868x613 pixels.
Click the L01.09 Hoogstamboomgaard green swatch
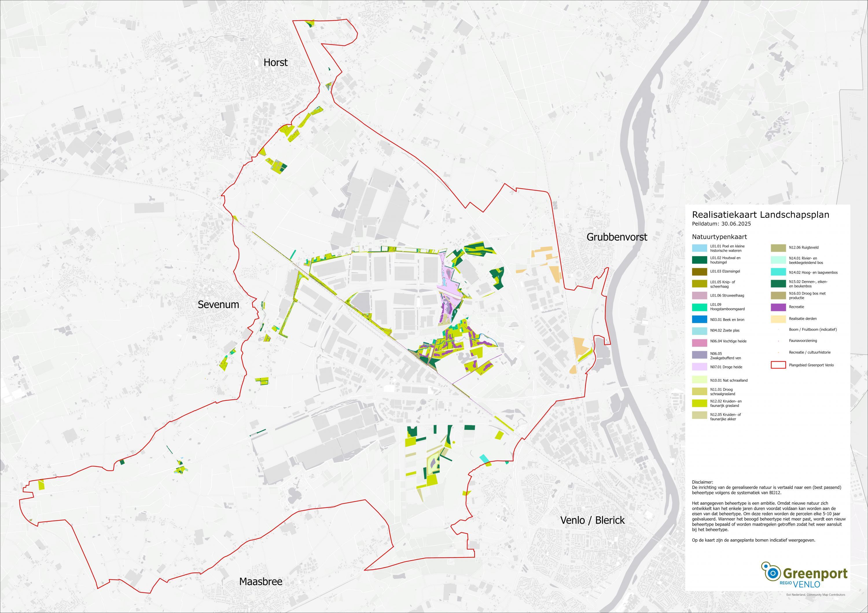[700, 307]
